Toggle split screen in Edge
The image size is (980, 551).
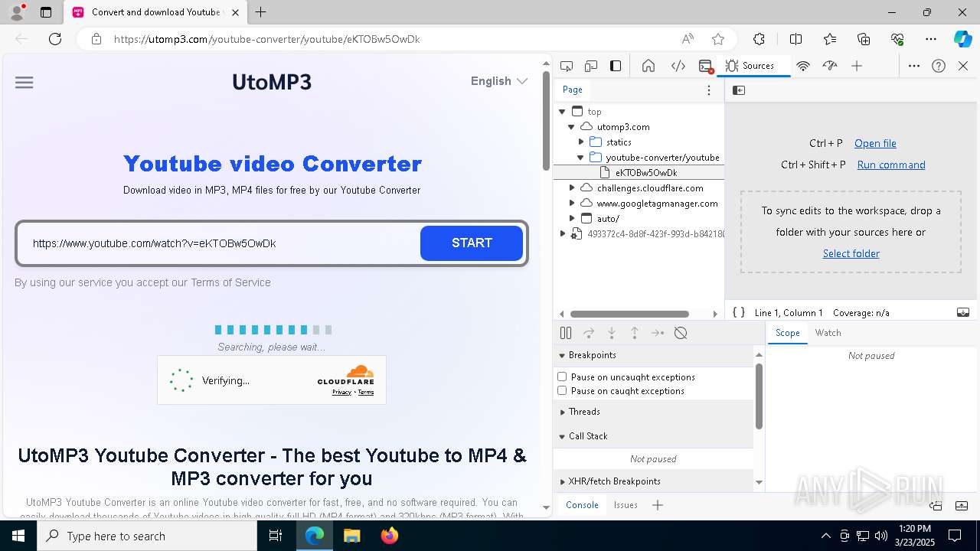pos(795,39)
